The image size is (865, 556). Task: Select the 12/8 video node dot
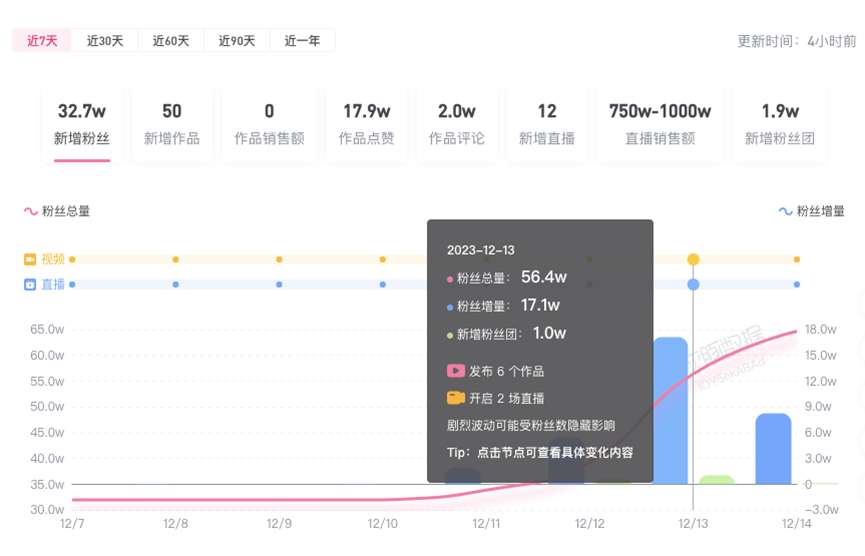pyautogui.click(x=175, y=259)
